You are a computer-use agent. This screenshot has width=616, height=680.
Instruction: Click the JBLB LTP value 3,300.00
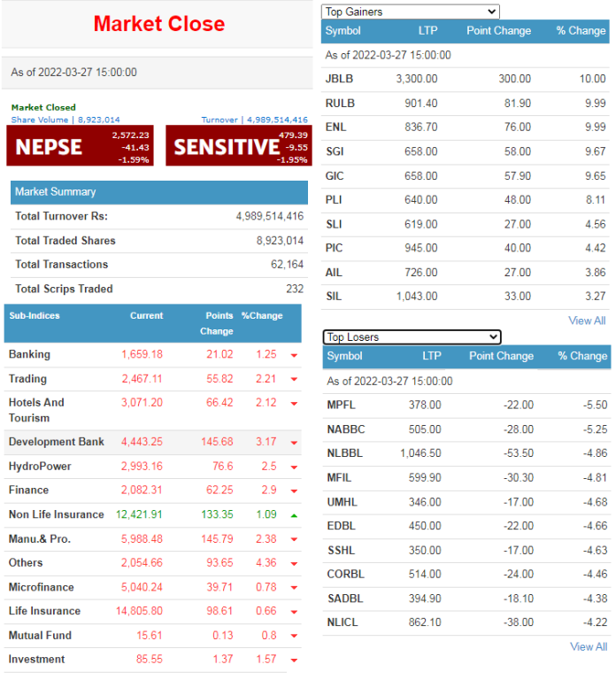417,79
